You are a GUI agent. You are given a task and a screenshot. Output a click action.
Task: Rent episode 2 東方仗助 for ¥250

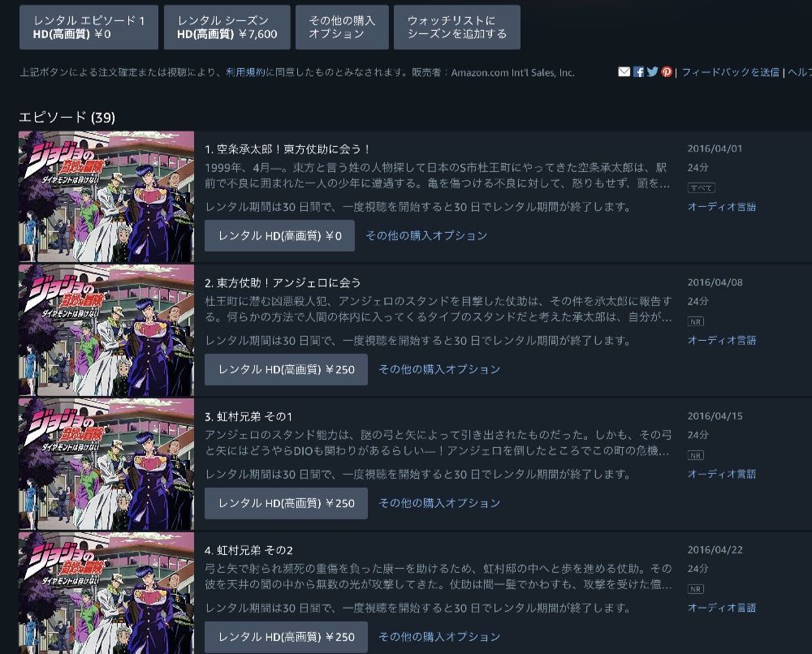286,369
